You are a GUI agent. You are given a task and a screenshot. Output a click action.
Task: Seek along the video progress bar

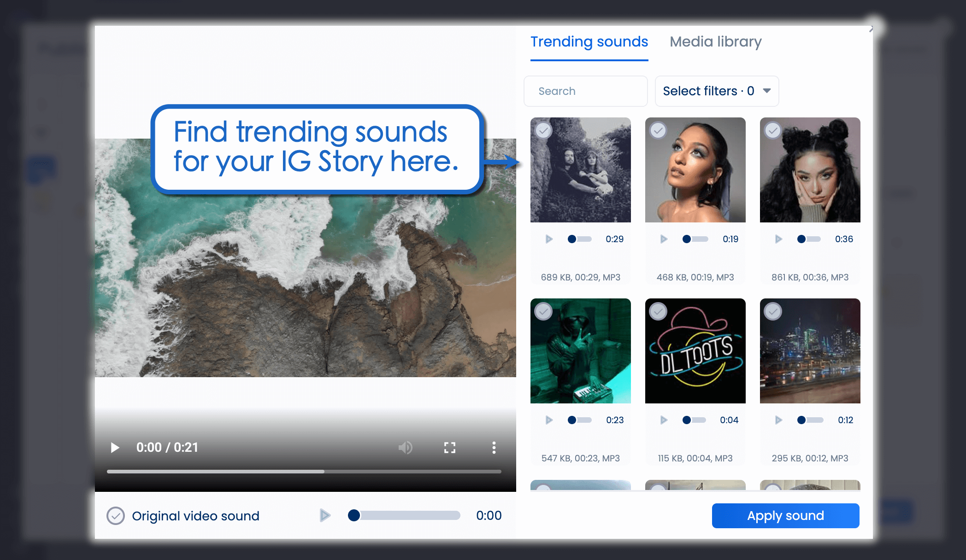pyautogui.click(x=304, y=471)
